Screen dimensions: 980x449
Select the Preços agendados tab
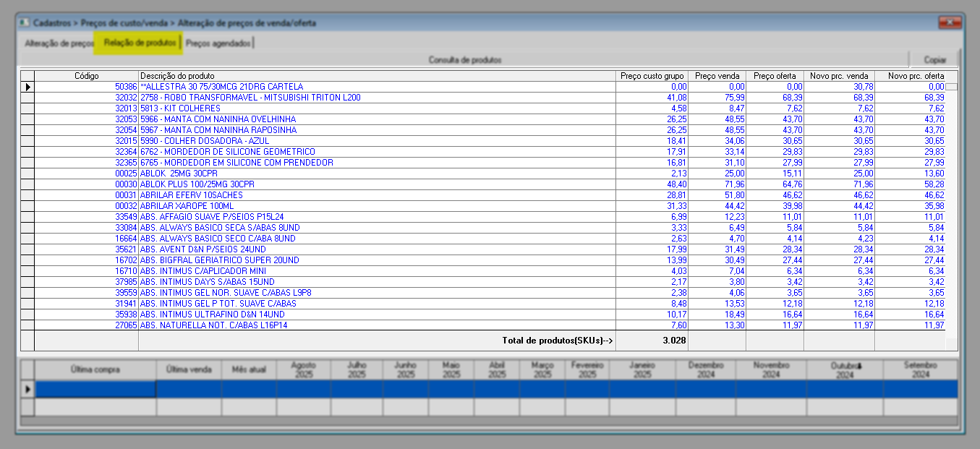218,43
